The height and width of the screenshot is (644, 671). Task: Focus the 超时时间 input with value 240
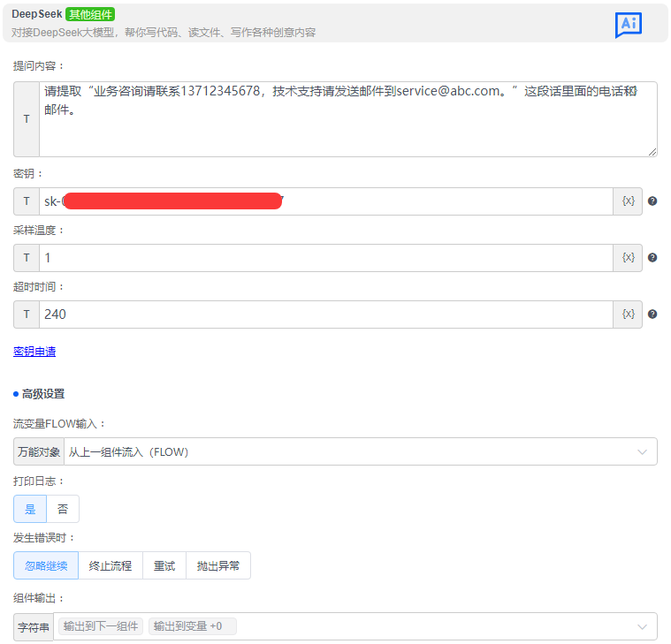pyautogui.click(x=326, y=314)
